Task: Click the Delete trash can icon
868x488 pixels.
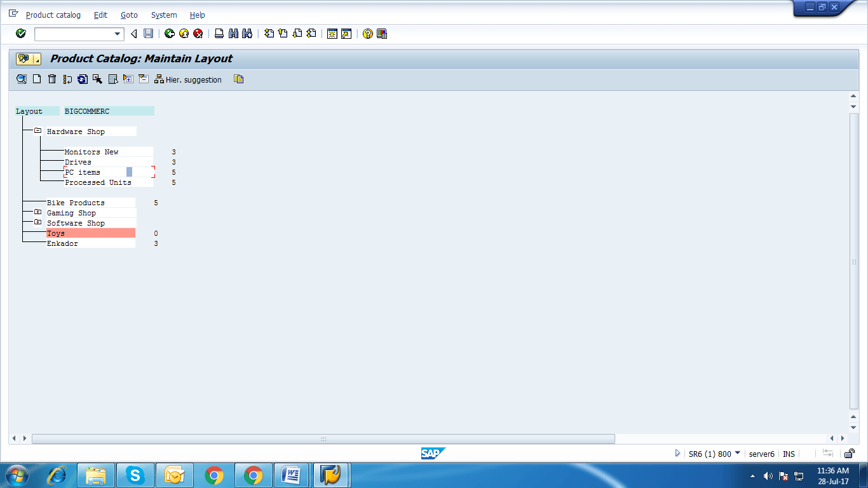Action: click(52, 79)
